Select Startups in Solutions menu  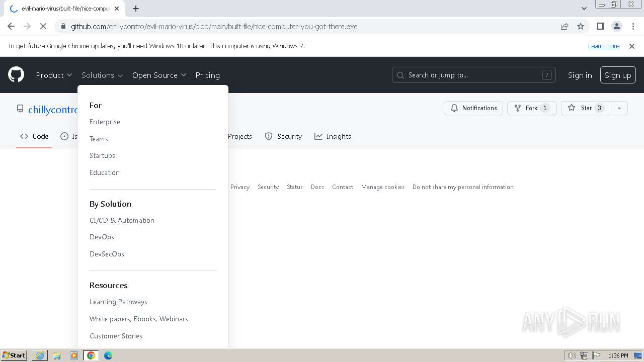pos(102,155)
